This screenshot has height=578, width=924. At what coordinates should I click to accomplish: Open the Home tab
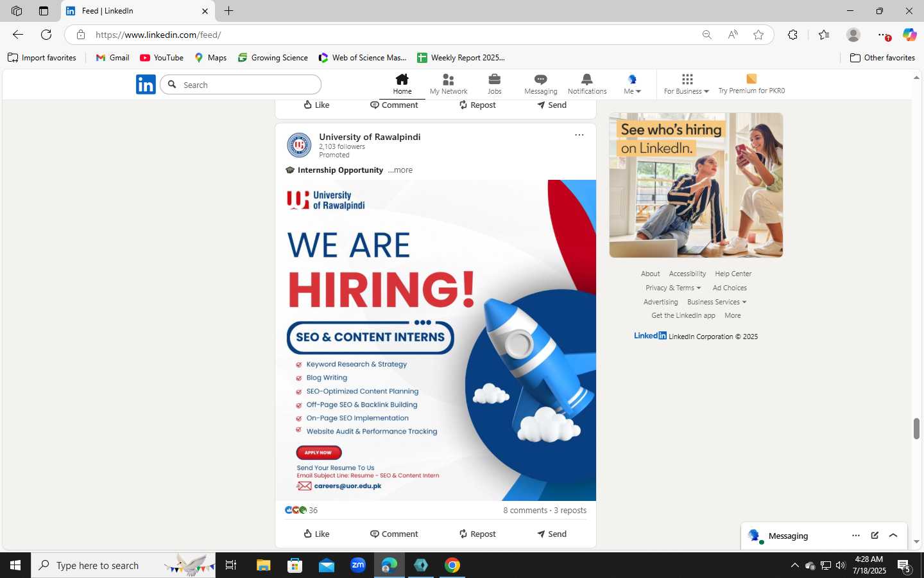tap(402, 84)
